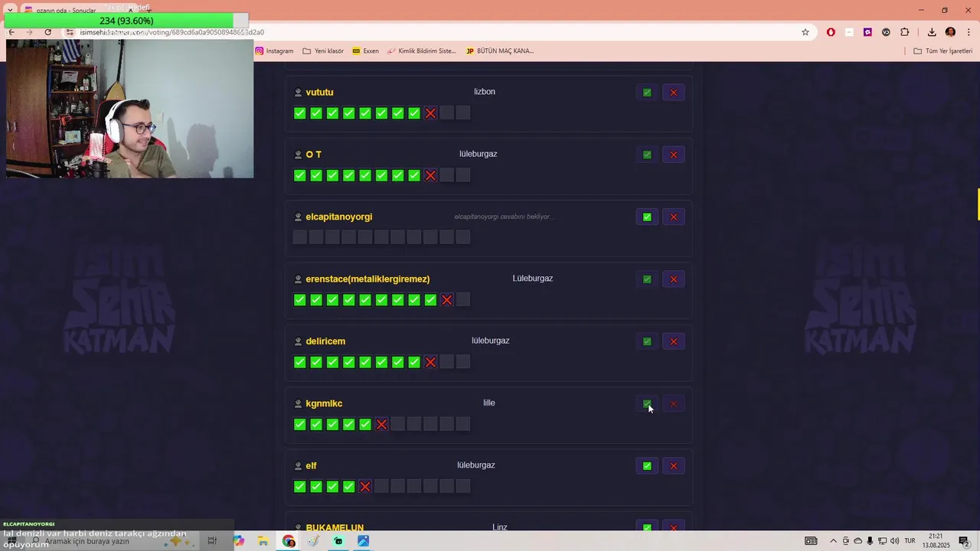Viewport: 980px width, 551px height.
Task: Open the Chrome extensions puzzle menu
Action: pos(905,32)
